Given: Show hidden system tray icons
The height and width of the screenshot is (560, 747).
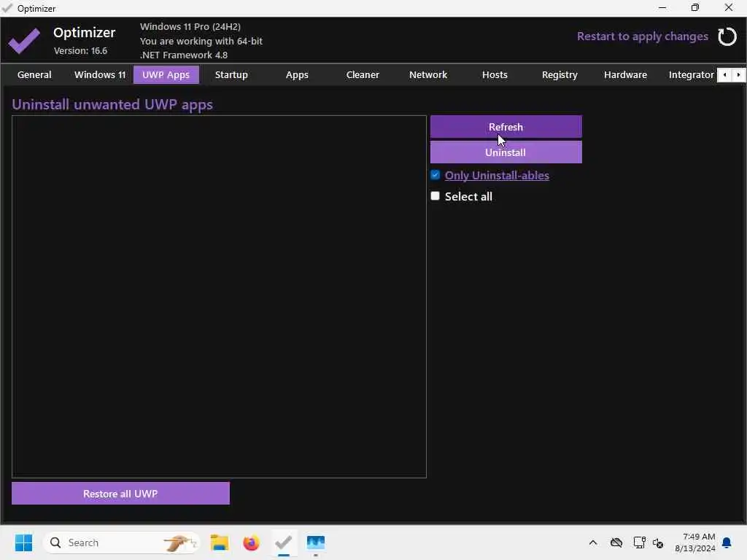Looking at the screenshot, I should 592,542.
